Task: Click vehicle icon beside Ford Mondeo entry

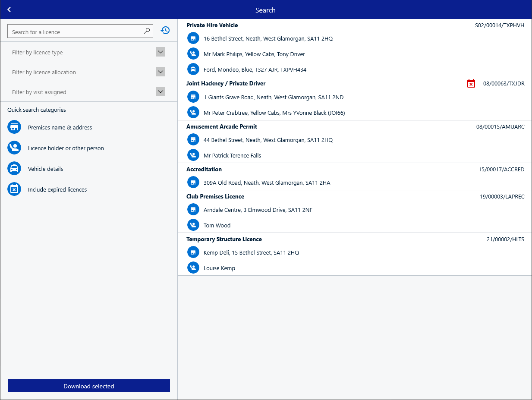Action: (193, 69)
